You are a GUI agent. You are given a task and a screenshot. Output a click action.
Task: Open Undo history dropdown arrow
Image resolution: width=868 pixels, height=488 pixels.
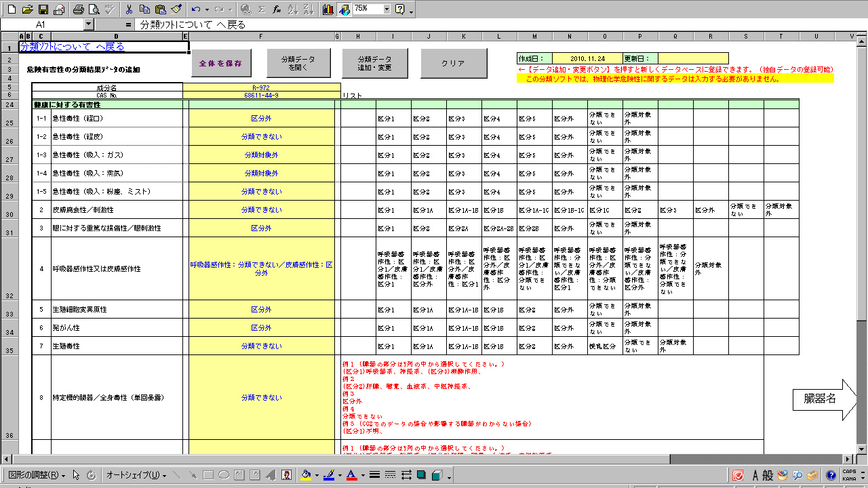pos(206,9)
